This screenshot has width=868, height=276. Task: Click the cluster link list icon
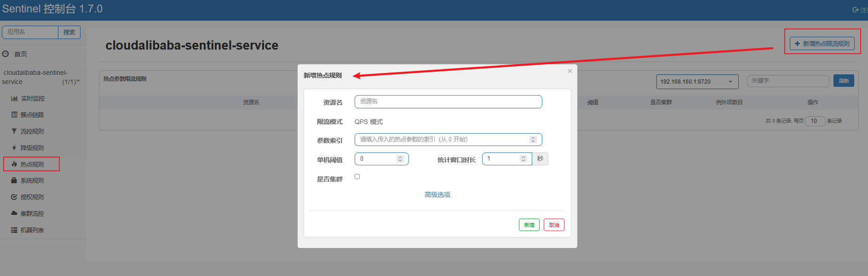(x=14, y=115)
